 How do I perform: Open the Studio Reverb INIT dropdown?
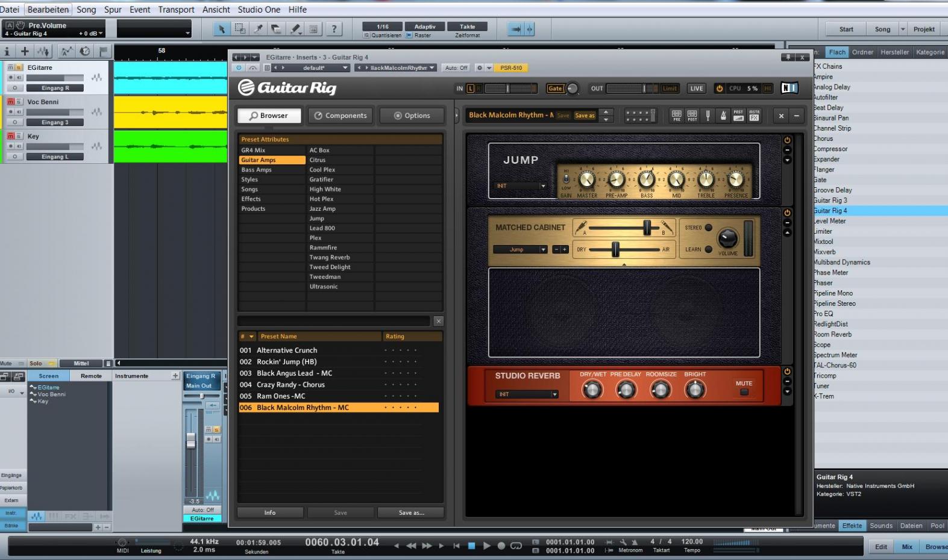point(527,394)
